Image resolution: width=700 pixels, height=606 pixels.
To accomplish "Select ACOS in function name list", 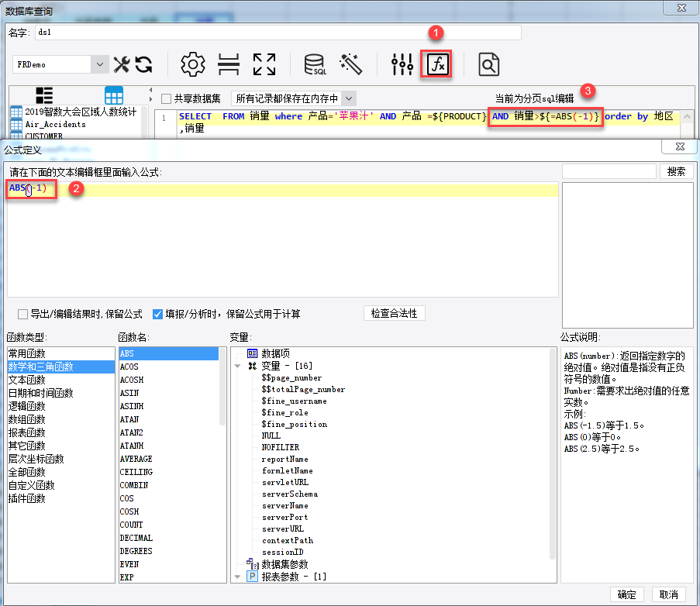I will 169,367.
